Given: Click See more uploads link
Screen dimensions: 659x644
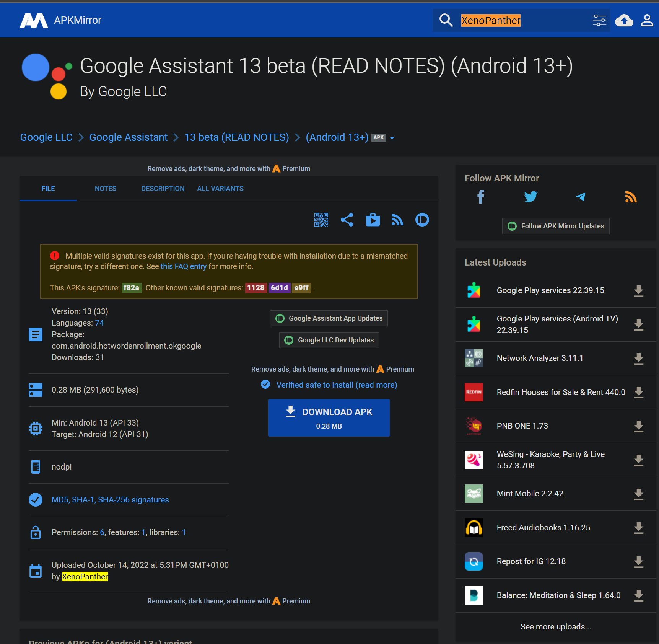Looking at the screenshot, I should point(556,627).
